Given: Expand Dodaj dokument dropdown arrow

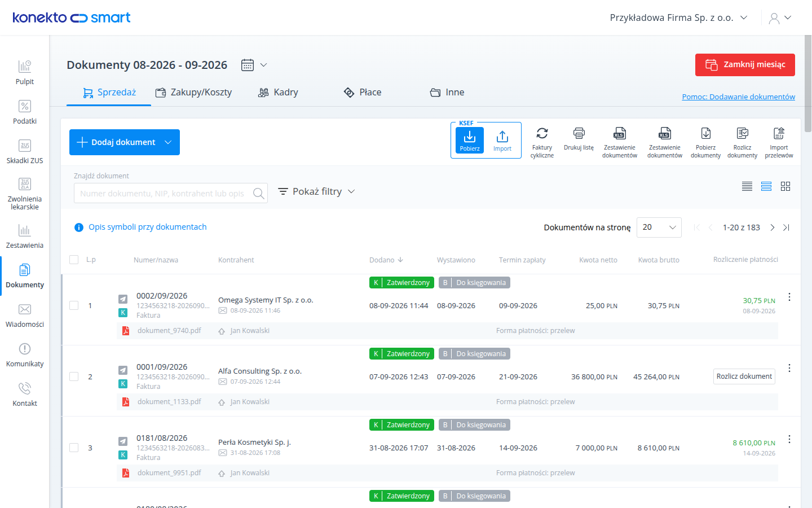Looking at the screenshot, I should tap(168, 142).
